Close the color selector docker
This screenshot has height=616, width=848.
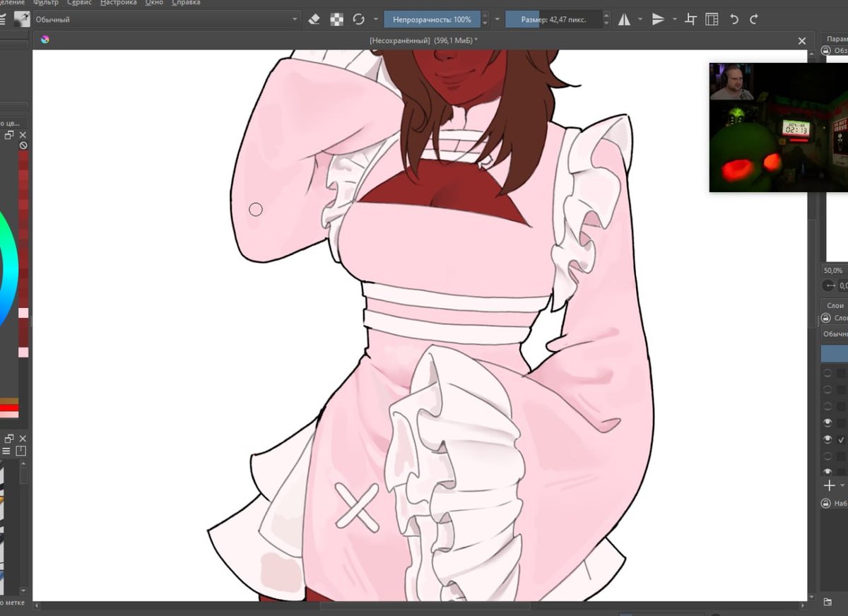(x=23, y=135)
